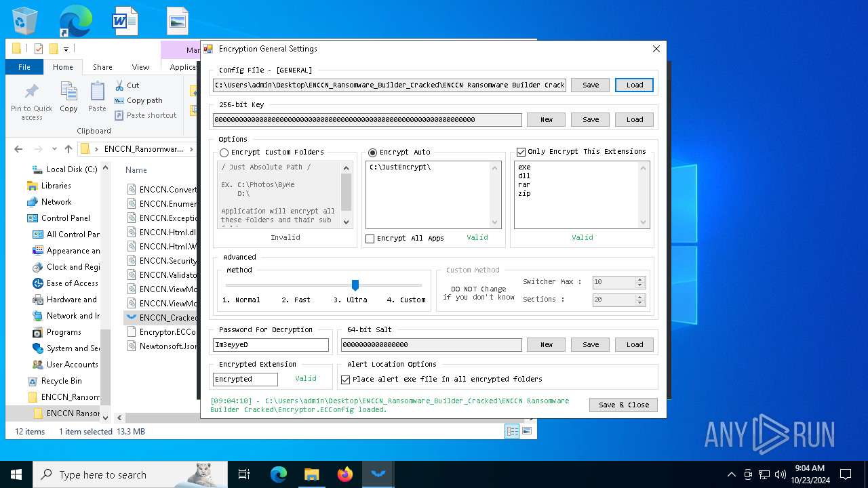This screenshot has height=488, width=868.
Task: Click the network icon in system tray
Action: pyautogui.click(x=764, y=474)
